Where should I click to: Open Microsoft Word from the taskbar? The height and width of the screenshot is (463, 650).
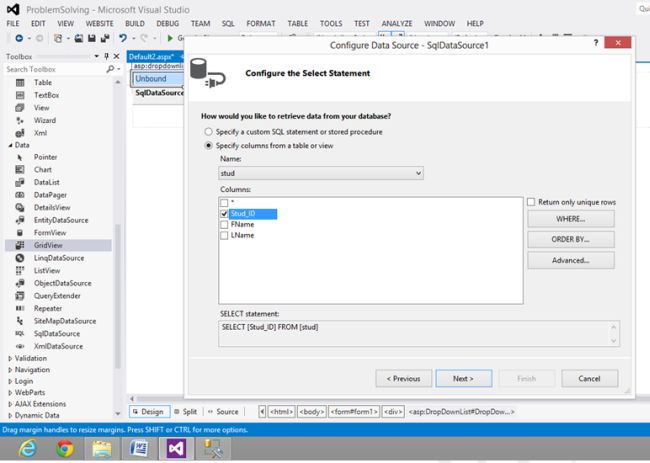coord(139,448)
